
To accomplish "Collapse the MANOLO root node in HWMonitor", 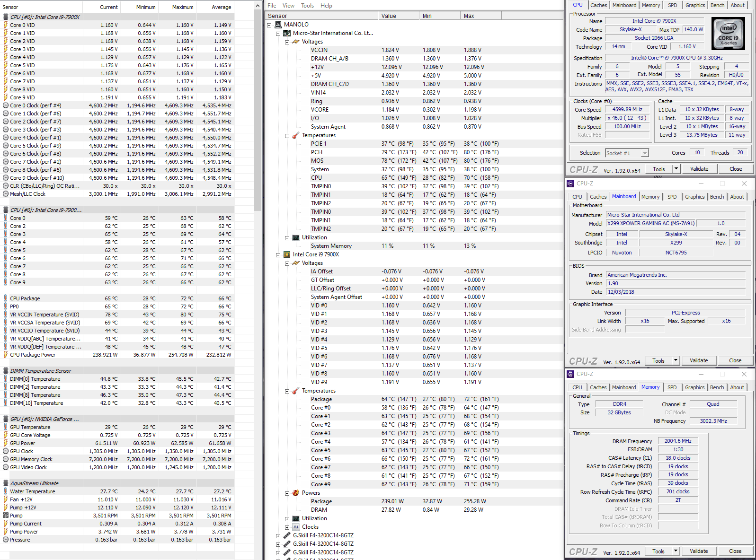I will [x=269, y=25].
